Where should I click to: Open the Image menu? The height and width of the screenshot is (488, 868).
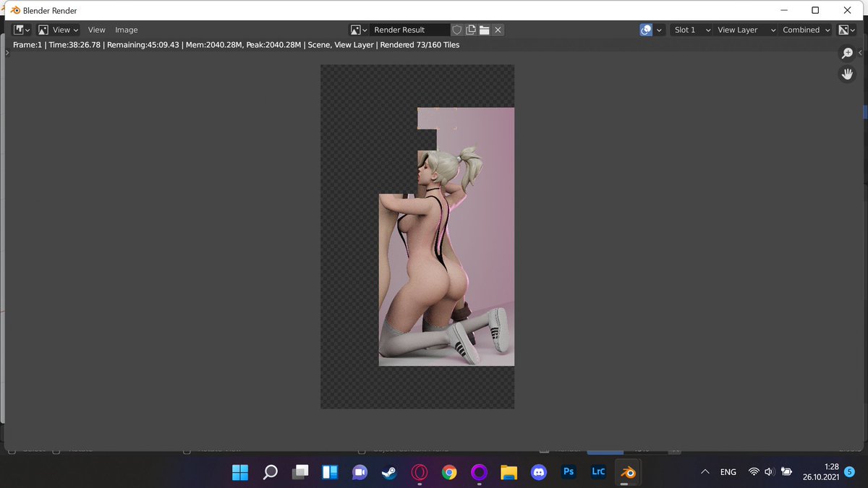(x=126, y=30)
